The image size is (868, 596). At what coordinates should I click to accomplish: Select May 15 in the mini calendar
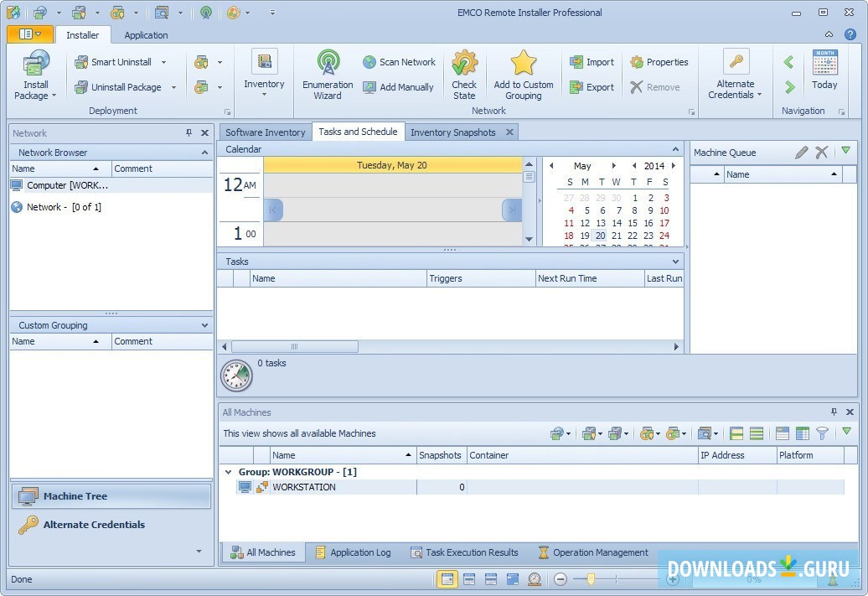point(633,223)
